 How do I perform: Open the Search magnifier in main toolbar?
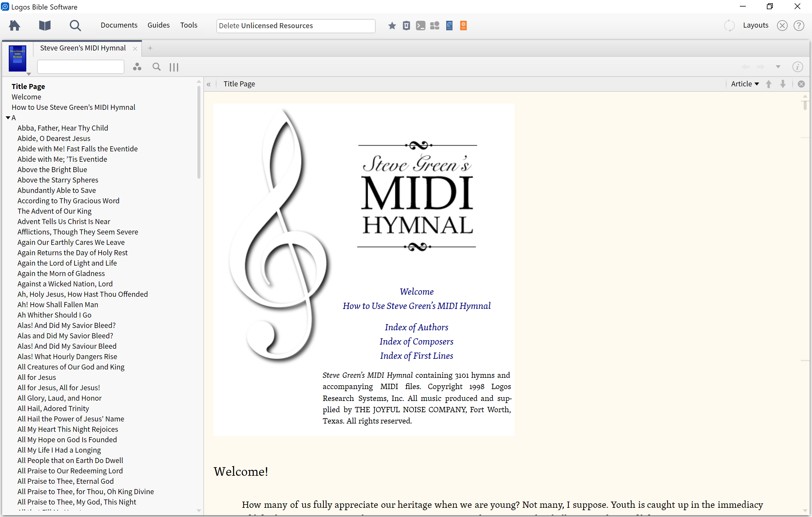(75, 26)
